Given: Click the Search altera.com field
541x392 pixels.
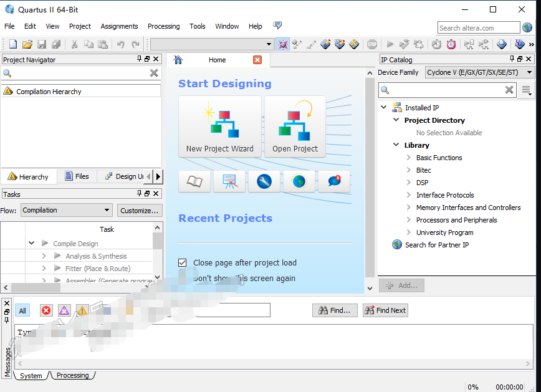Looking at the screenshot, I should (479, 27).
